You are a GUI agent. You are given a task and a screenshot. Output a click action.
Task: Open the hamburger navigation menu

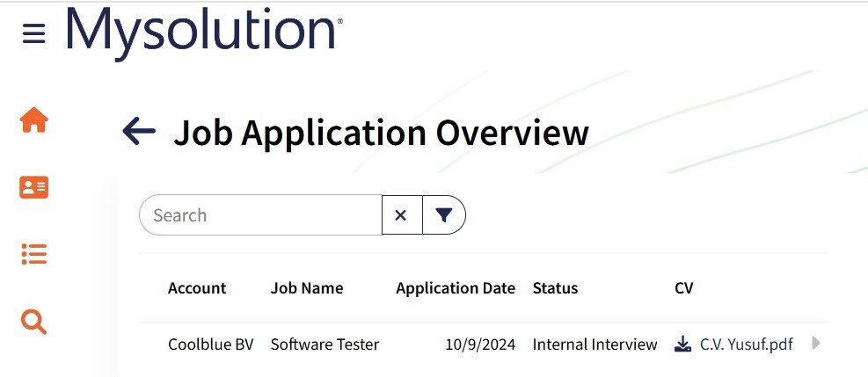[x=33, y=34]
